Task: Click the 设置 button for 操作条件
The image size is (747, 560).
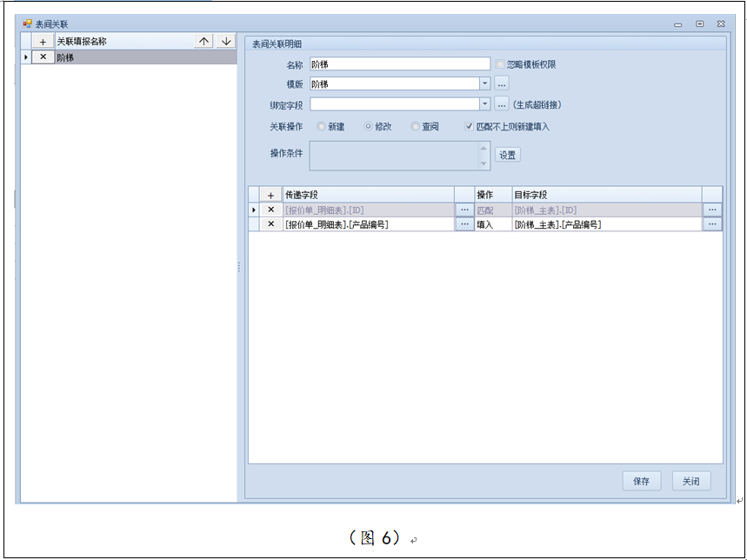Action: (507, 155)
